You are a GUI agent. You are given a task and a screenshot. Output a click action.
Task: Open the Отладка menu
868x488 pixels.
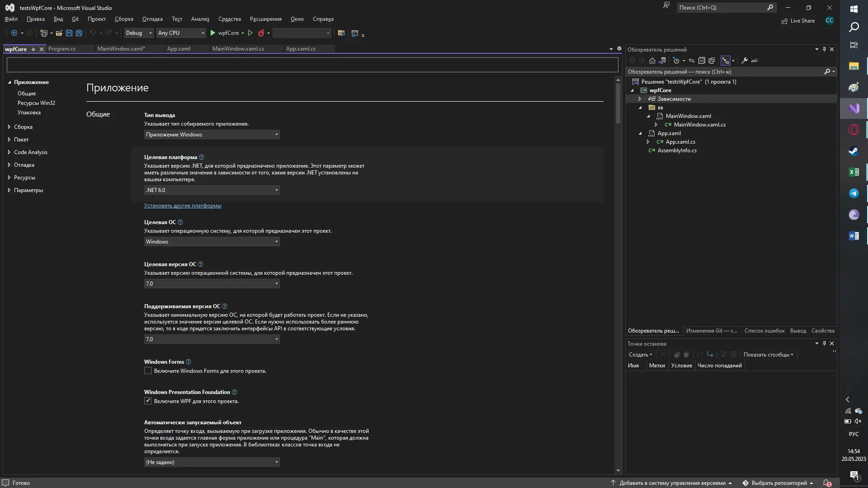point(152,19)
